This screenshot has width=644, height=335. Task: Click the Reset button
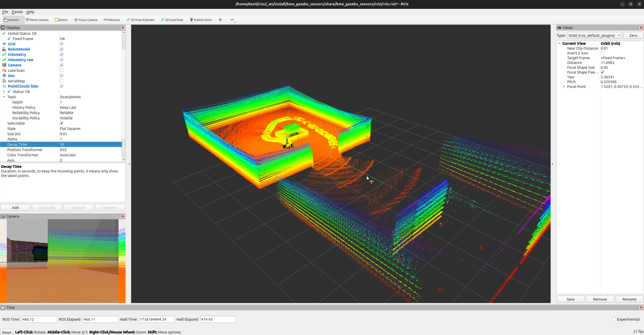(x=7, y=332)
